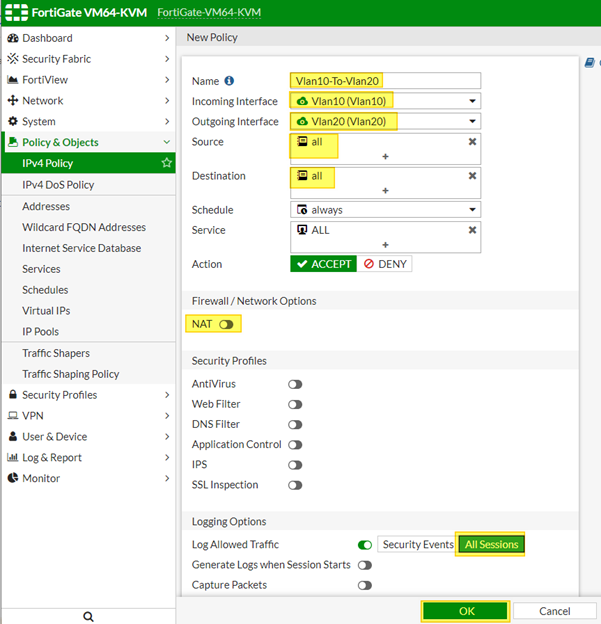Click the Monitor pie chart icon
Image resolution: width=601 pixels, height=624 pixels.
point(13,478)
